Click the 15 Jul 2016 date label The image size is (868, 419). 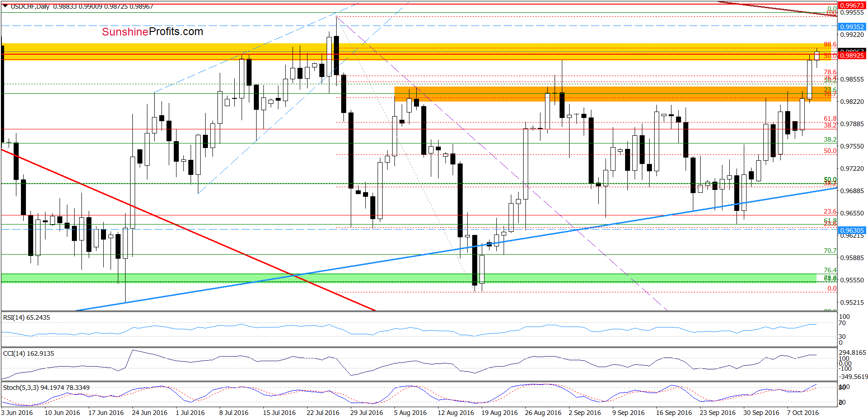pos(279,413)
